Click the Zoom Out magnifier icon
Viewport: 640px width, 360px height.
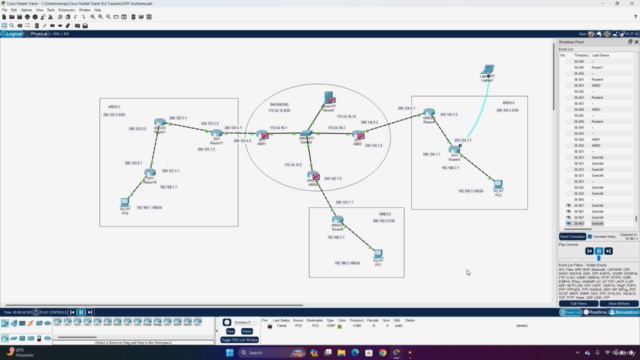click(108, 17)
